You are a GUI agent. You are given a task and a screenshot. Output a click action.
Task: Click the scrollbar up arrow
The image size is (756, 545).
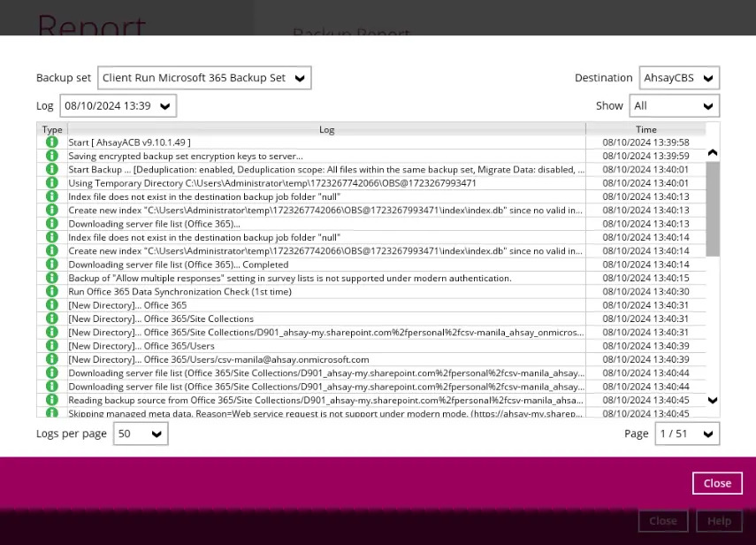(712, 151)
